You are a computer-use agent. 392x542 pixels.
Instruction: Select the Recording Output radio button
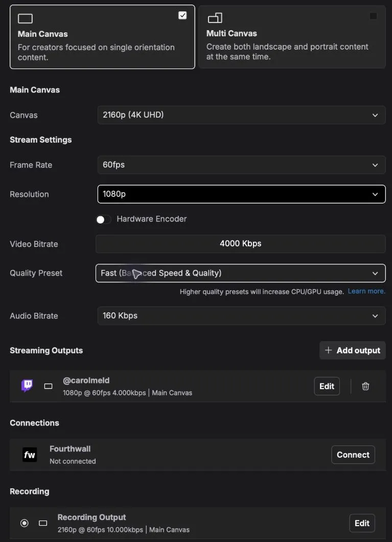click(x=25, y=523)
